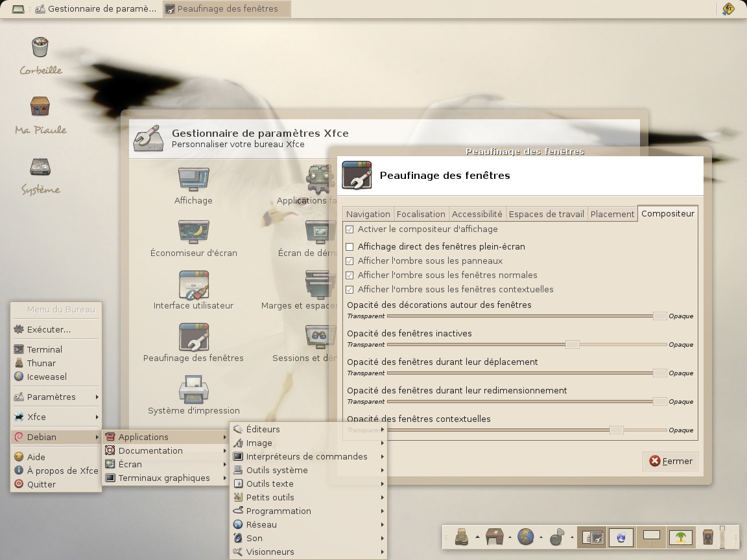This screenshot has width=747, height=560.
Task: Click the Thunar icon in desktop menu
Action: 19,363
